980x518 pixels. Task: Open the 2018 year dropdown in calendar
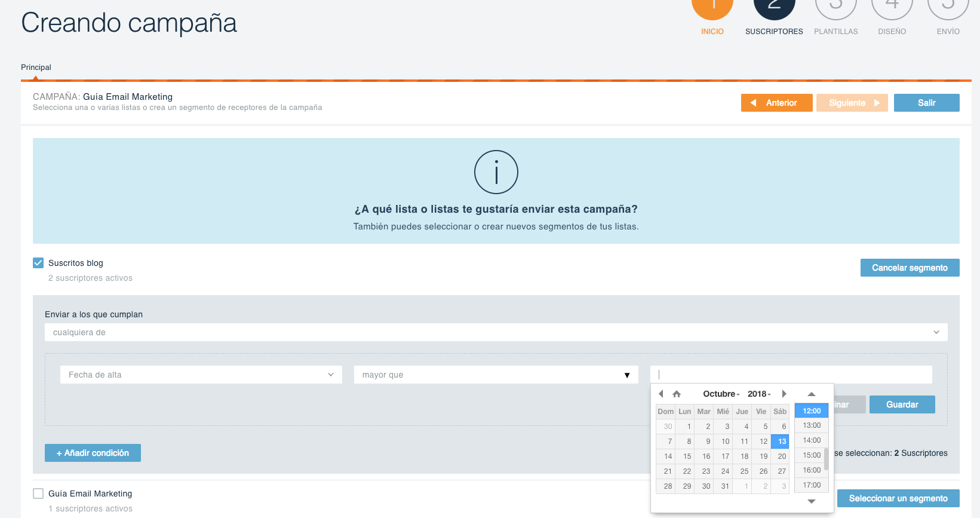pyautogui.click(x=759, y=394)
